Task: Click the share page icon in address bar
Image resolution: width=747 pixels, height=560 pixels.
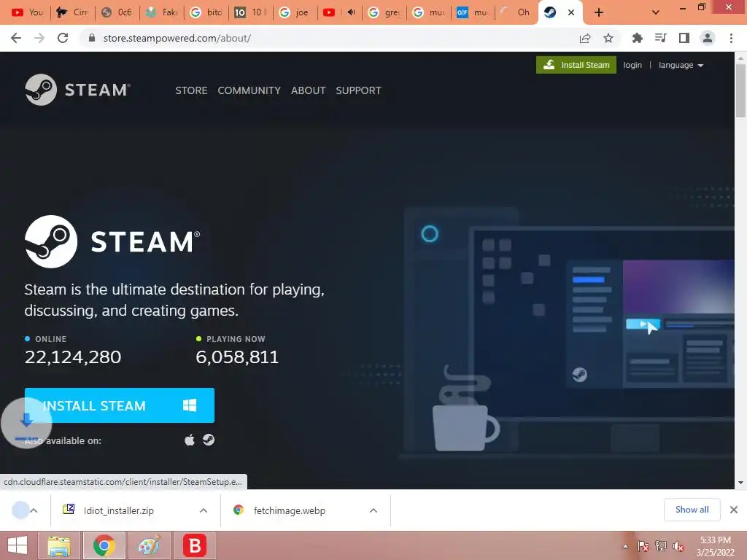Action: click(x=585, y=38)
